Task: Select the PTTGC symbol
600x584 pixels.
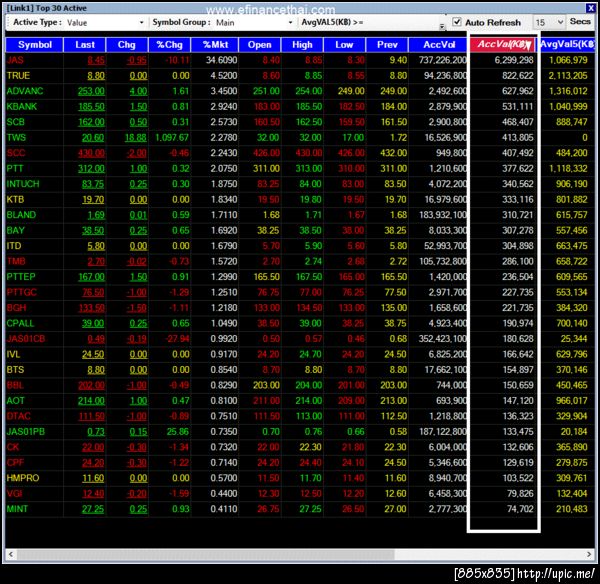Action: click(21, 292)
